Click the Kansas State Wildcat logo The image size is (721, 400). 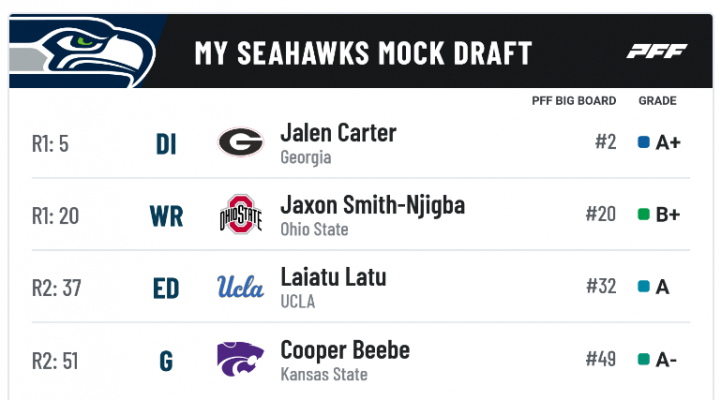pos(240,359)
